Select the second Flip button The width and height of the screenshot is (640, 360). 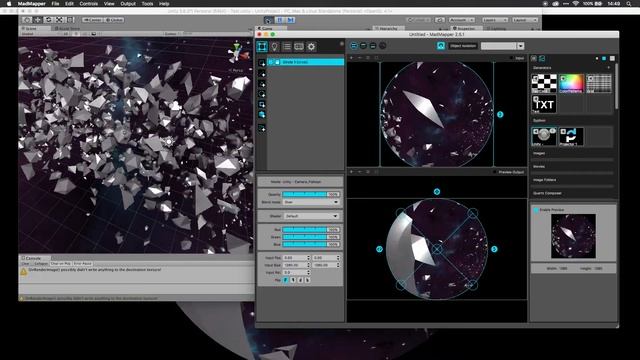click(293, 280)
